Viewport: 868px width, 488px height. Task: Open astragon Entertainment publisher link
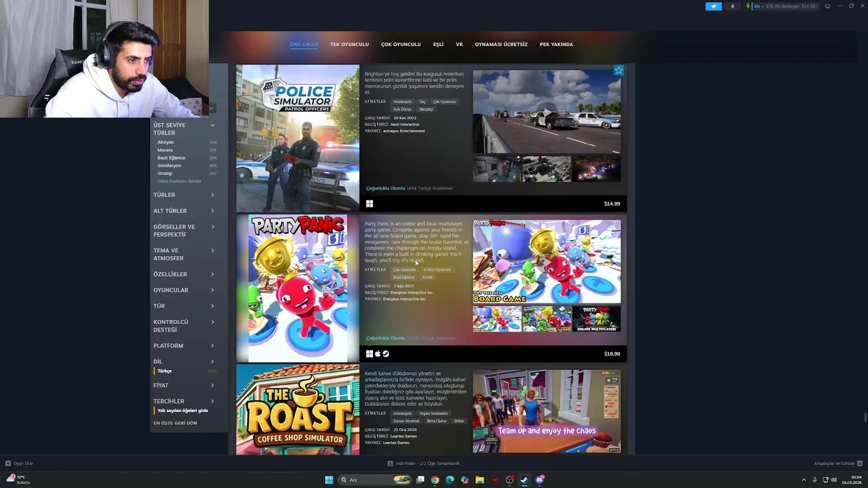[404, 131]
